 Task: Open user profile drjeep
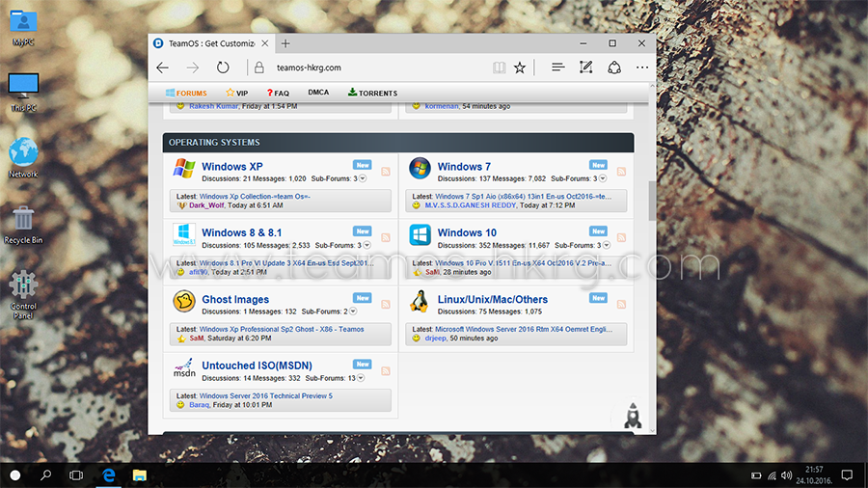[x=435, y=339]
